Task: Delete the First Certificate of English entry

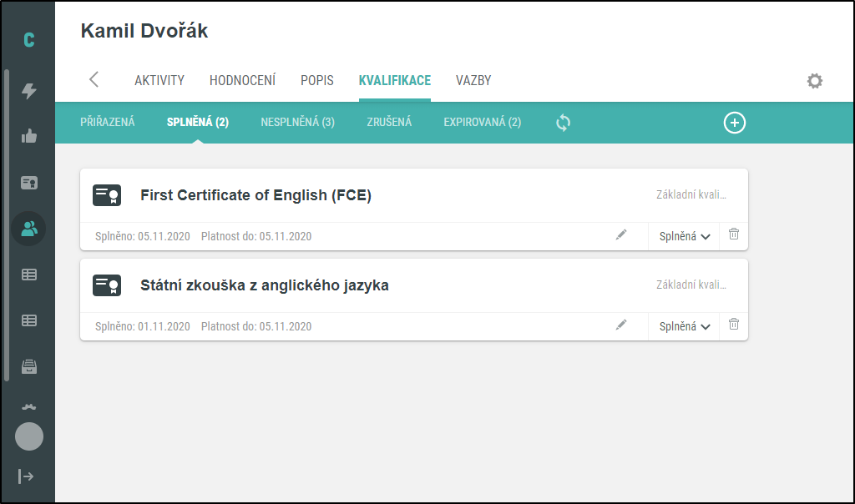Action: 734,234
